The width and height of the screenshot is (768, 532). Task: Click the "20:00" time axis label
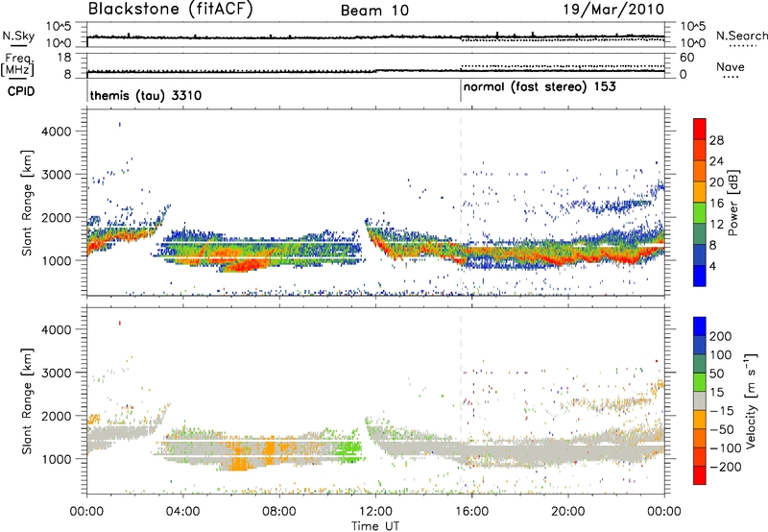point(568,512)
